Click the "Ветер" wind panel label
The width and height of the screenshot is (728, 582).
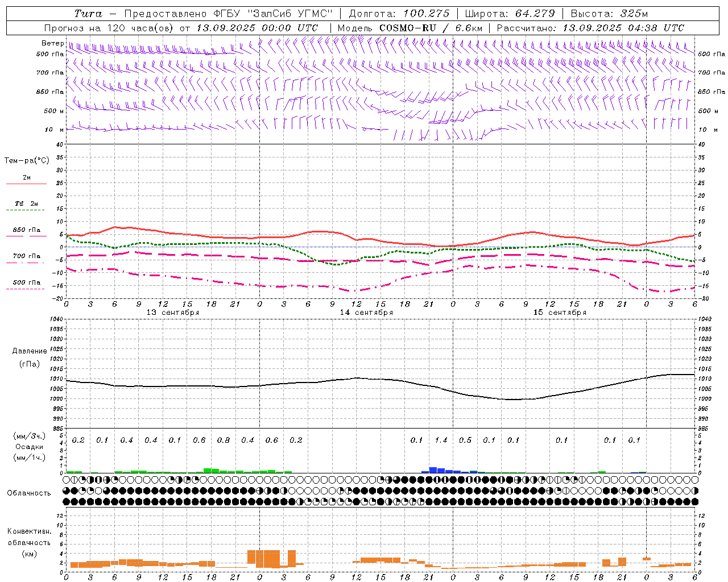[52, 43]
